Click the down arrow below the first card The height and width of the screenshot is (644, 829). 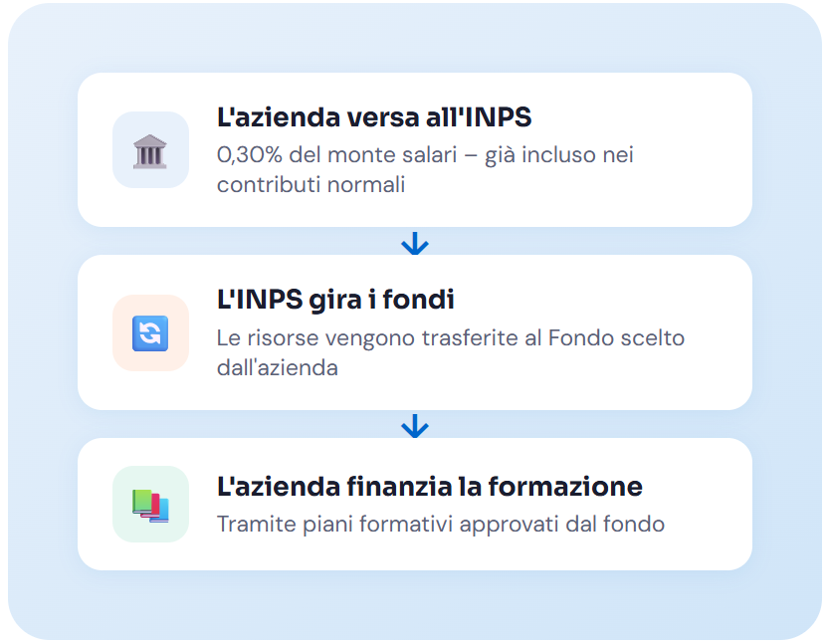414,243
